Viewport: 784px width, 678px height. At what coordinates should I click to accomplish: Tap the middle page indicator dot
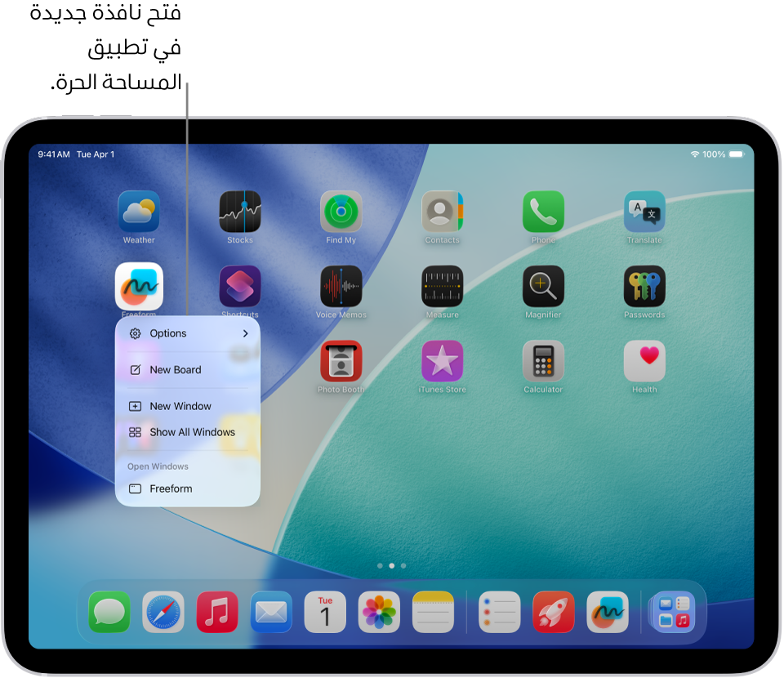point(391,564)
